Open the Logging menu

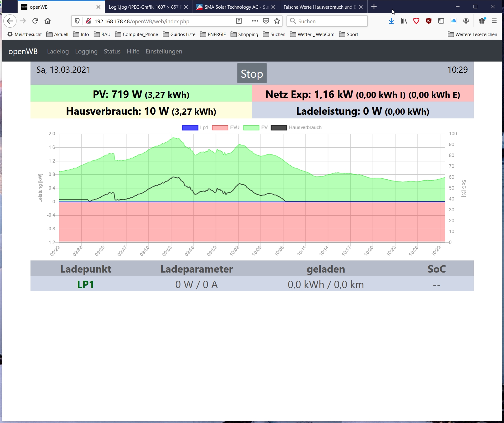[86, 52]
